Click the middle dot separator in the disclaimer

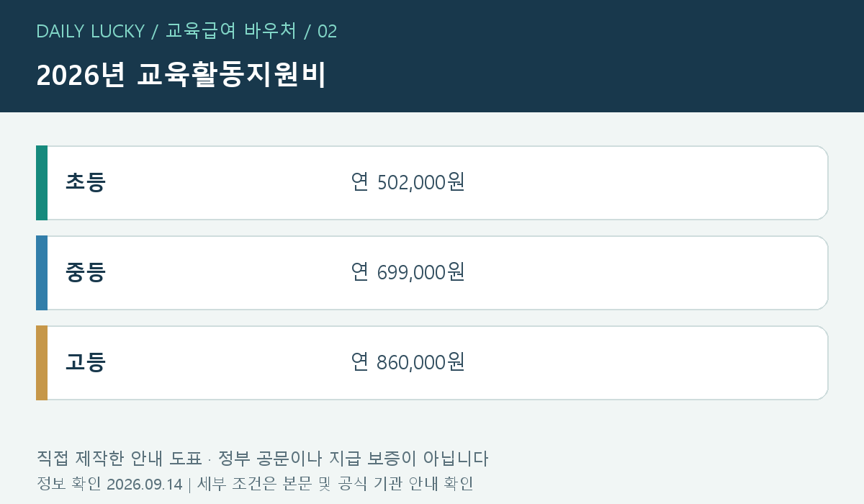(210, 459)
